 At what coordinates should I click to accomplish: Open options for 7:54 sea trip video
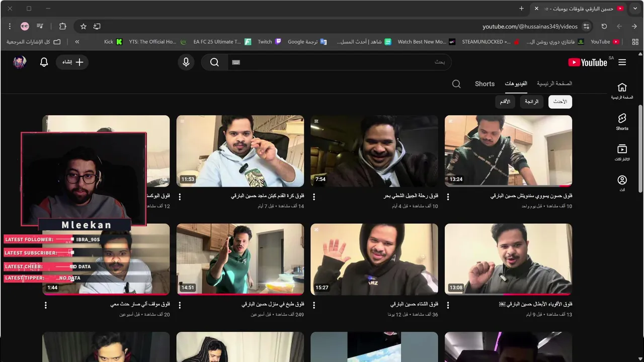[x=314, y=197]
